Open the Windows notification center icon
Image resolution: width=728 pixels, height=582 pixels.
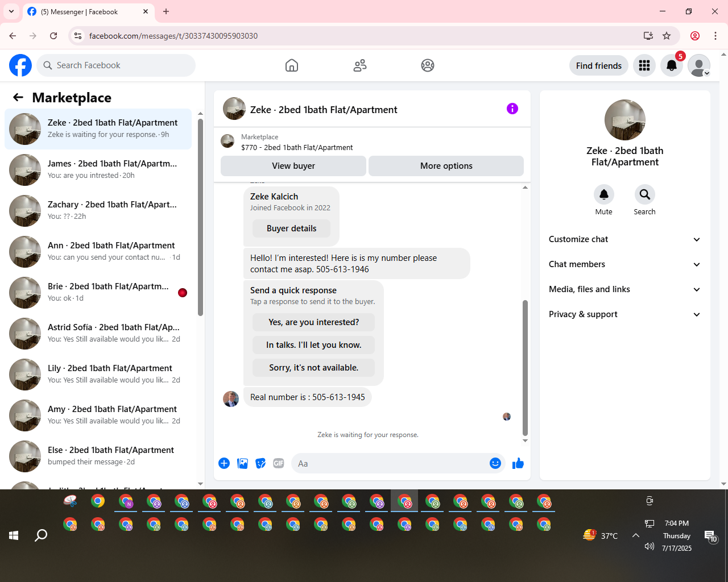point(710,535)
